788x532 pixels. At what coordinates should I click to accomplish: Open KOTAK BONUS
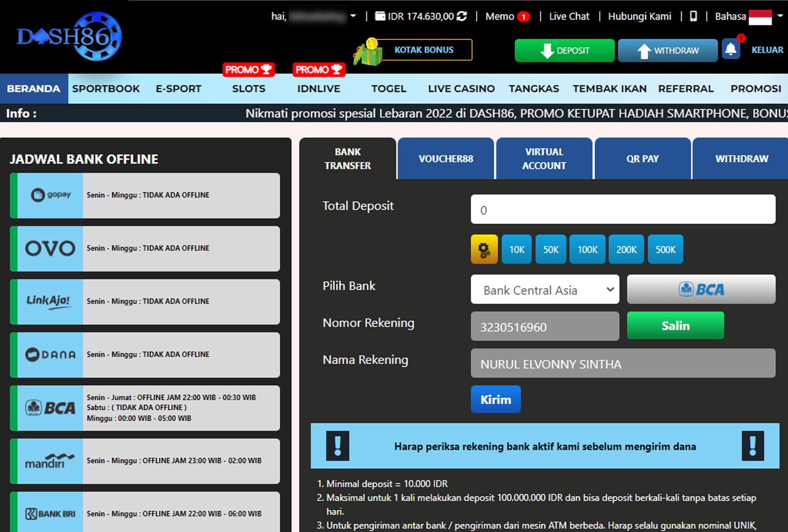(x=424, y=50)
